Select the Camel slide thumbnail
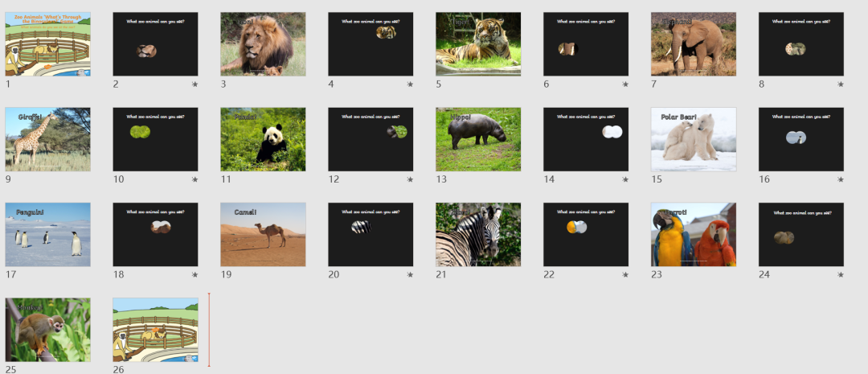This screenshot has width=868, height=374. (x=263, y=235)
